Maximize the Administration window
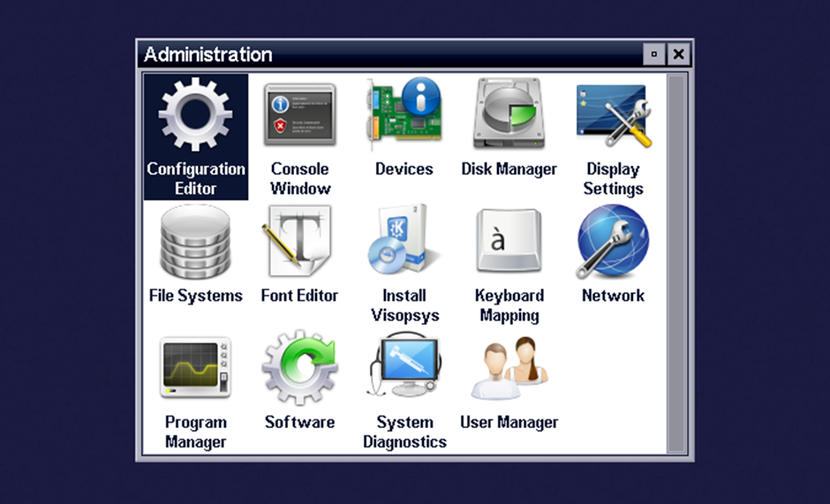The height and width of the screenshot is (504, 830). 654,54
